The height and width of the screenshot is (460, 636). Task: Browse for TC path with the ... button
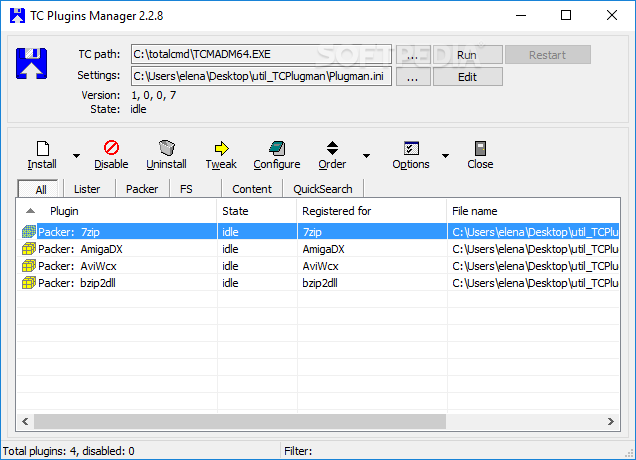413,55
